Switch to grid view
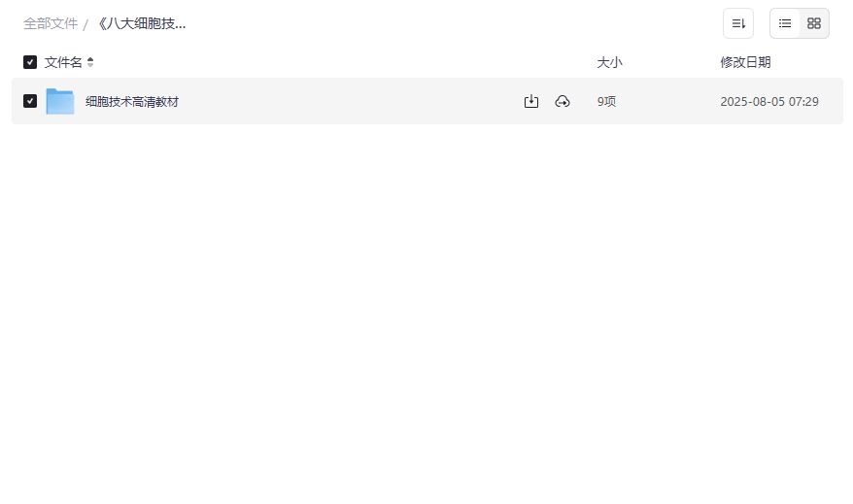This screenshot has height=504, width=853. [x=814, y=23]
